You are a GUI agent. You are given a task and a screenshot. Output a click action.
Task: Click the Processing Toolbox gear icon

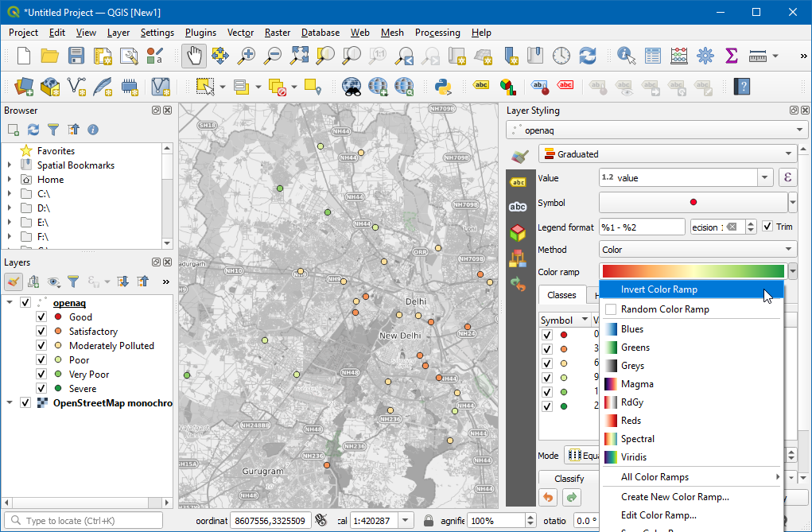705,56
